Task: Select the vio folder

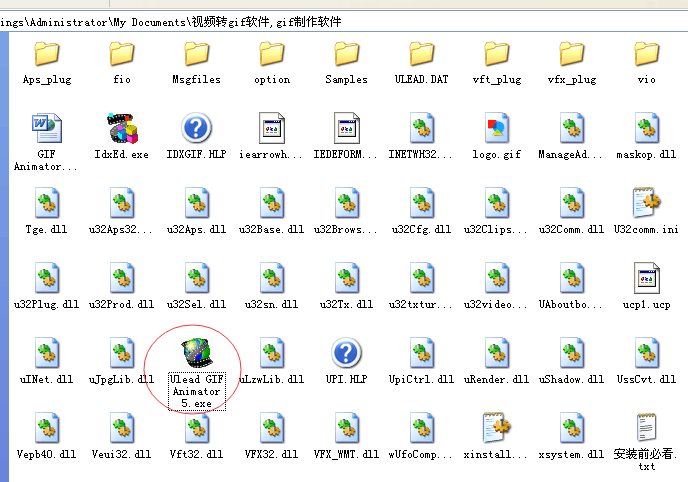Action: [647, 54]
